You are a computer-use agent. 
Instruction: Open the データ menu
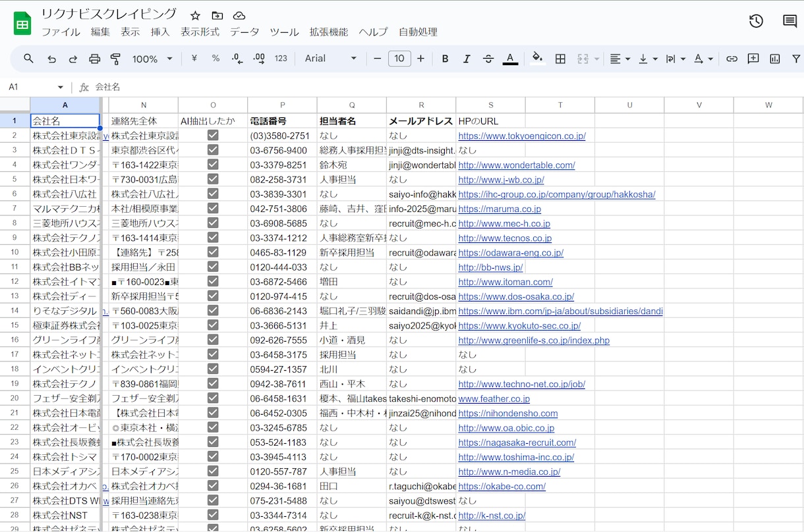[244, 32]
